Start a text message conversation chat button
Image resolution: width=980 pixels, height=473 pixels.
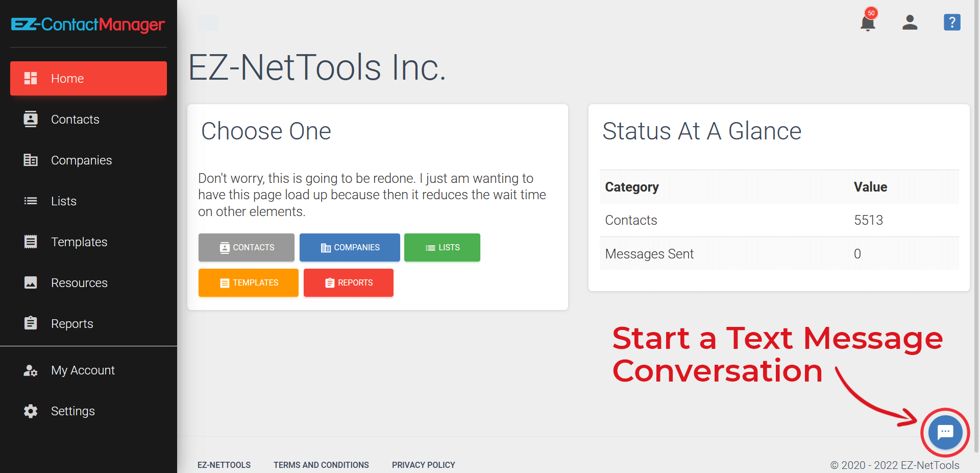pyautogui.click(x=945, y=432)
